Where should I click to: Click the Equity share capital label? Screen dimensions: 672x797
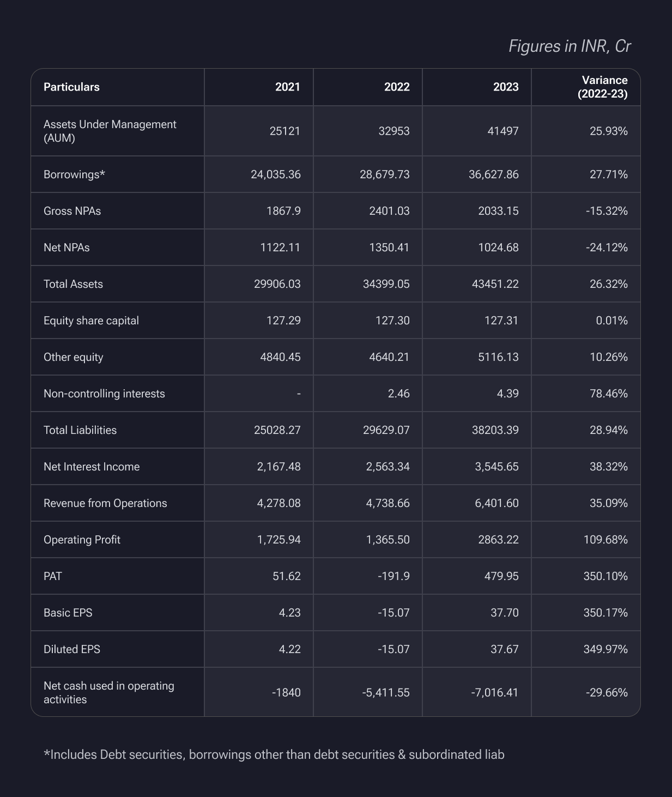[x=91, y=321]
